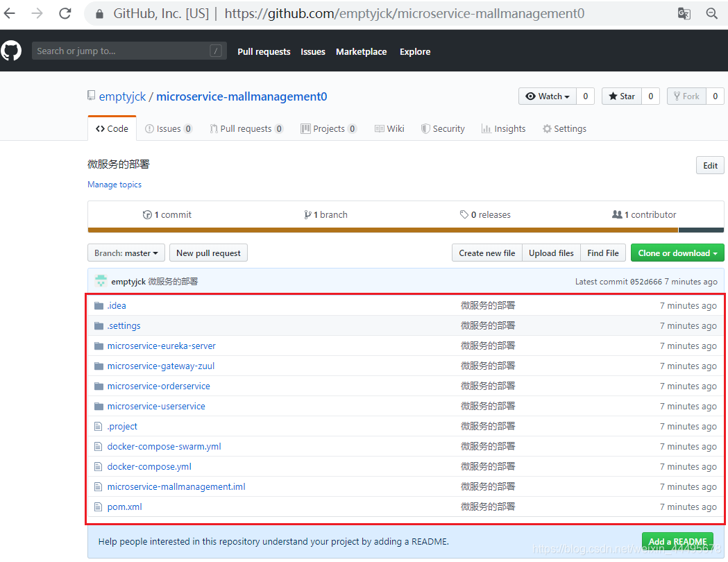Click the padlock icon in the address bar

[x=99, y=14]
